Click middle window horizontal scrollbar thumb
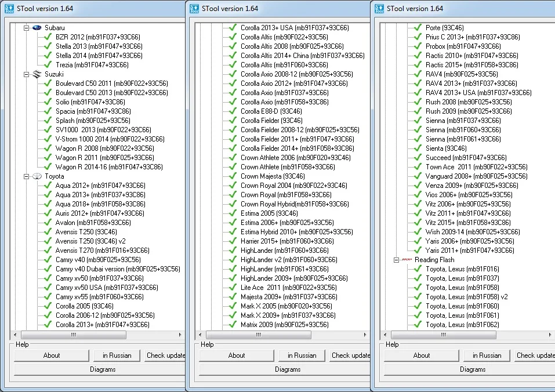The width and height of the screenshot is (555, 392). [259, 335]
